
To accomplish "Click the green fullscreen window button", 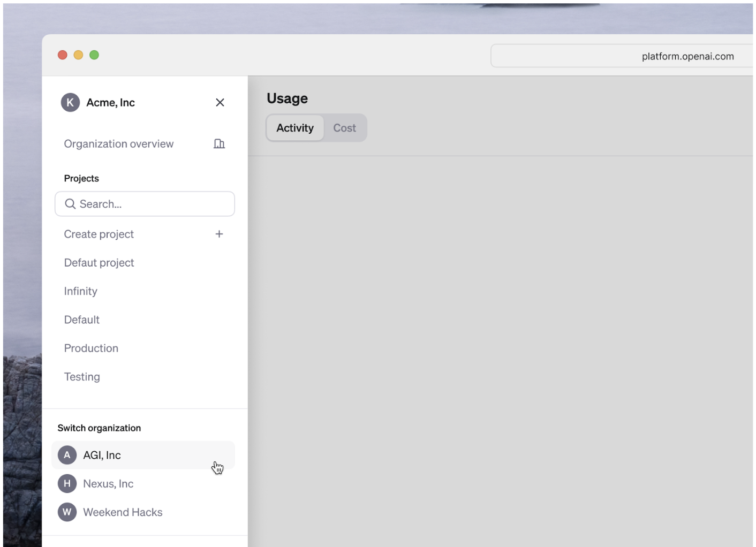I will 94,55.
